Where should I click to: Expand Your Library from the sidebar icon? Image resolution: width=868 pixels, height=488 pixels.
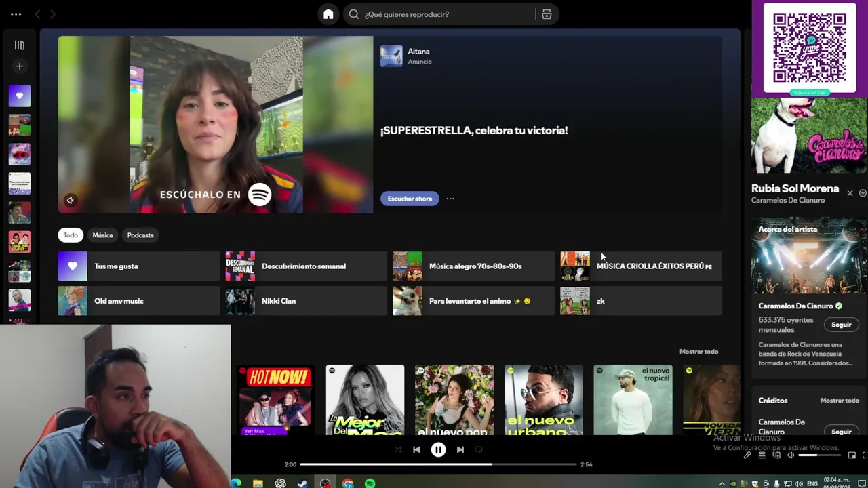(x=20, y=45)
